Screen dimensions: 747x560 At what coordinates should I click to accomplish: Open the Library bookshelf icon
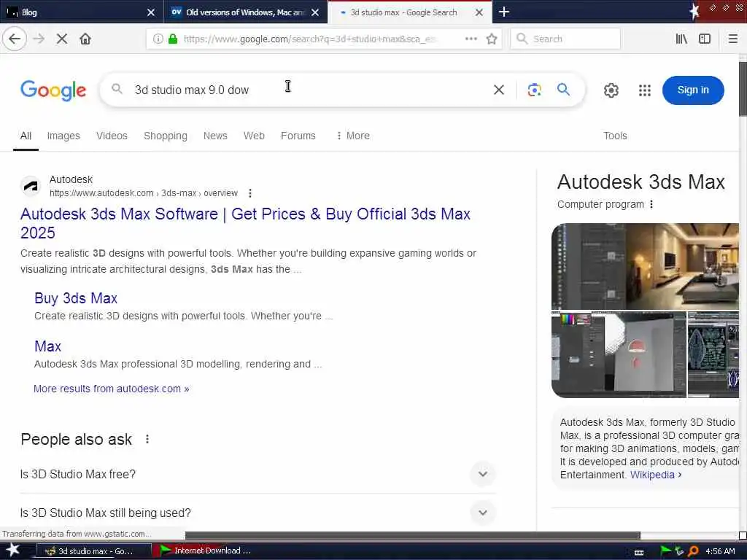pos(681,39)
